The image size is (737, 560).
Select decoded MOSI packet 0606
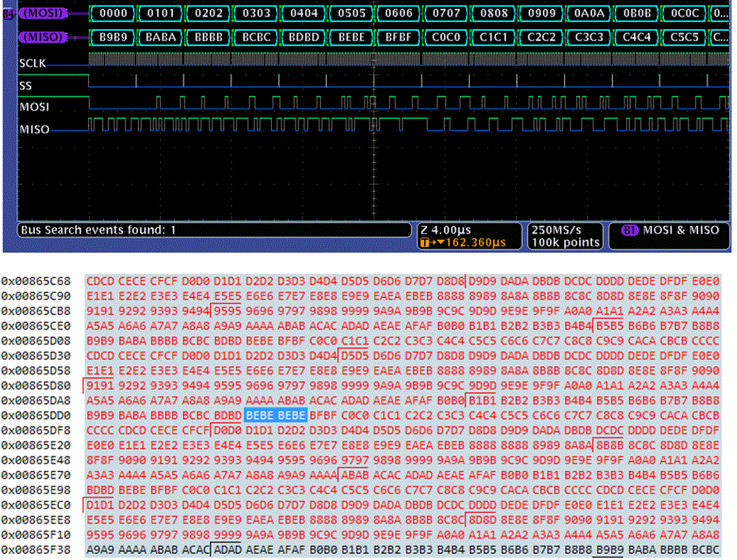click(x=399, y=13)
